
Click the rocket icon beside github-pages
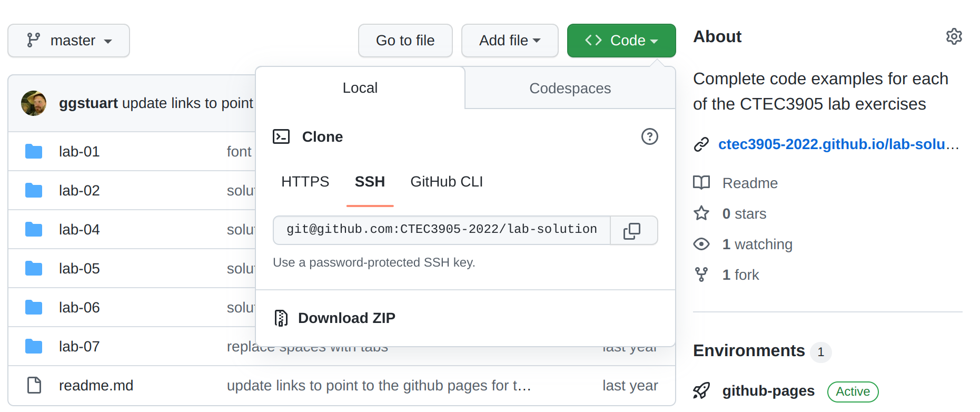coord(701,391)
